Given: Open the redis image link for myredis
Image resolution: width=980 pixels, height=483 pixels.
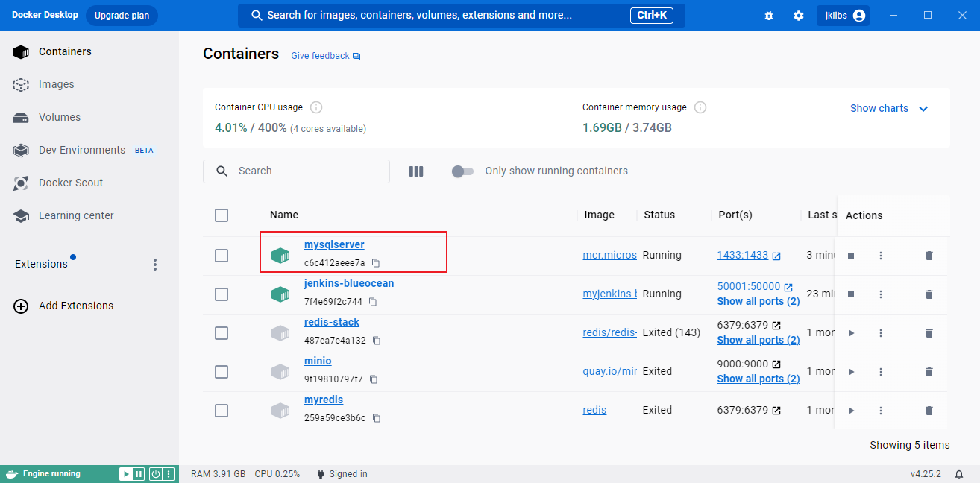Looking at the screenshot, I should coord(594,410).
